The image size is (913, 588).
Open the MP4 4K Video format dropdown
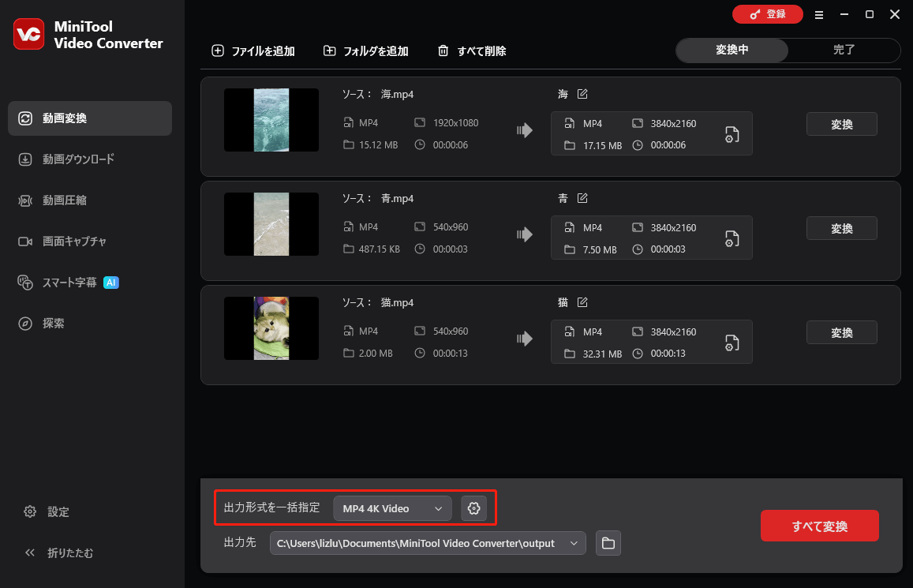coord(392,508)
